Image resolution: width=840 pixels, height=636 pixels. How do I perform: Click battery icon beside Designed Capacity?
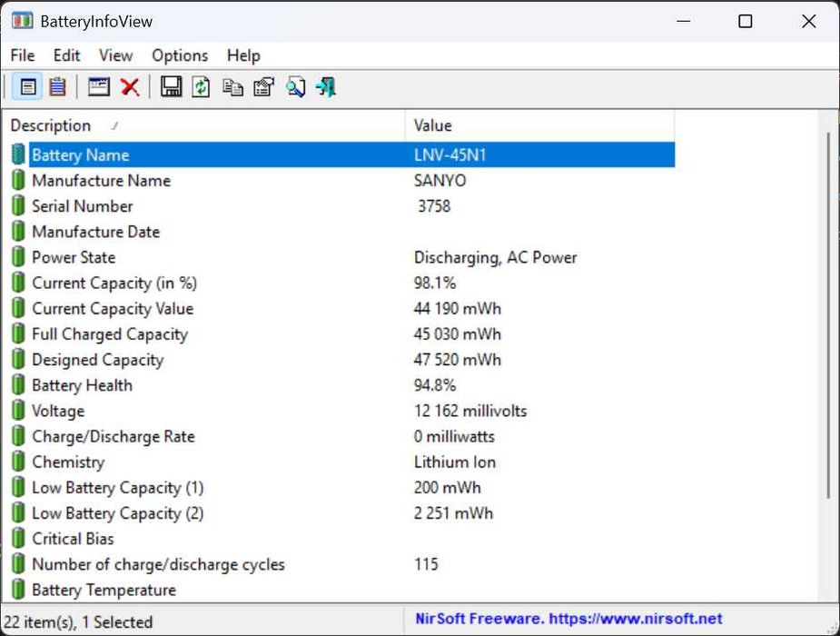[18, 360]
